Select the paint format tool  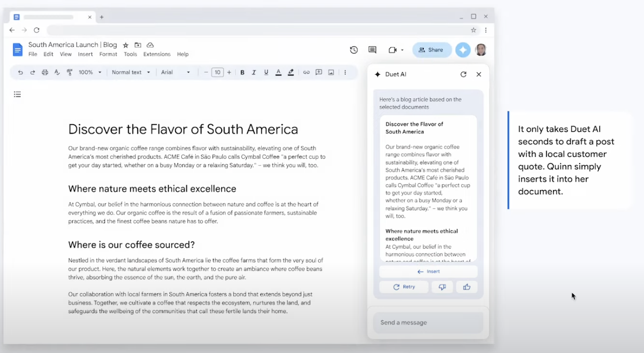point(70,72)
